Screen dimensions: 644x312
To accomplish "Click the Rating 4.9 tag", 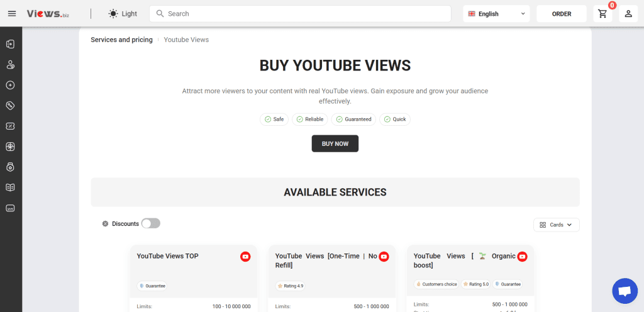I will tap(291, 286).
